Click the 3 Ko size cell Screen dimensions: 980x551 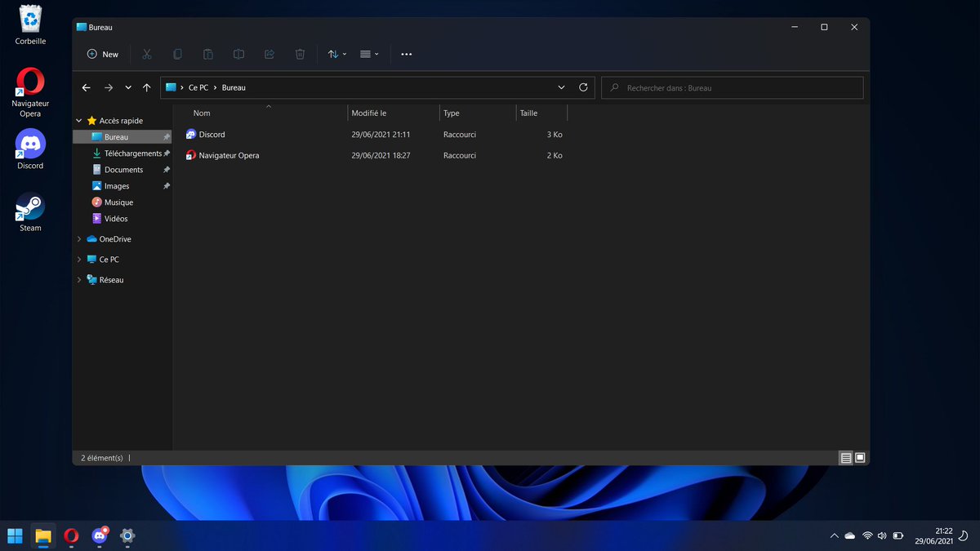click(555, 135)
